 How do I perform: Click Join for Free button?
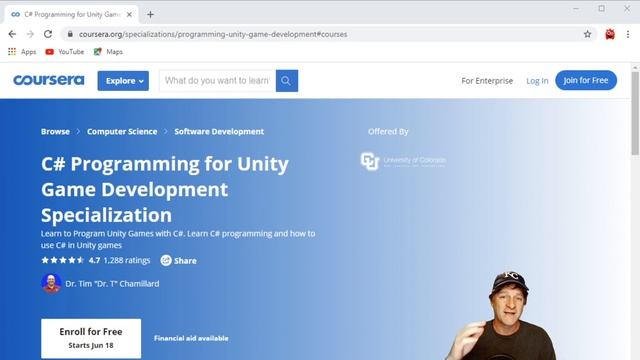tap(586, 80)
